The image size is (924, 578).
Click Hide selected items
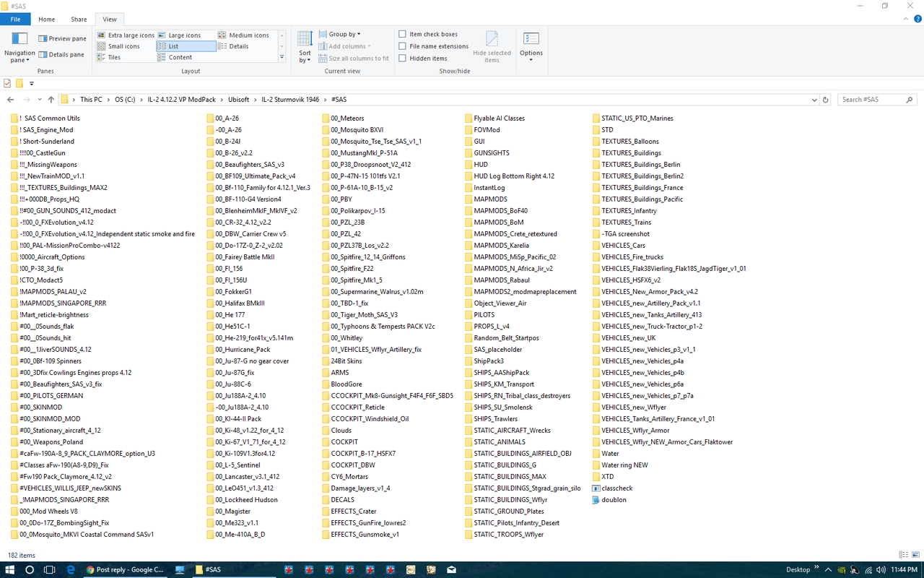492,46
